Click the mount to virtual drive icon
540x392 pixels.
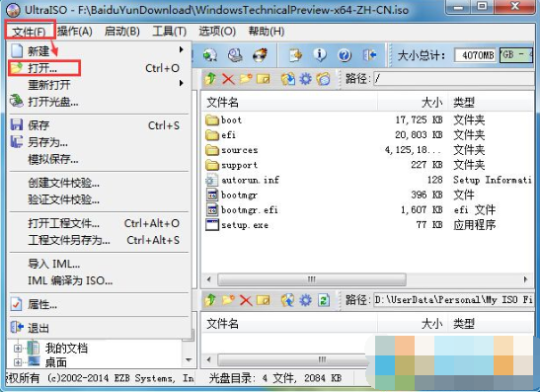(x=235, y=54)
